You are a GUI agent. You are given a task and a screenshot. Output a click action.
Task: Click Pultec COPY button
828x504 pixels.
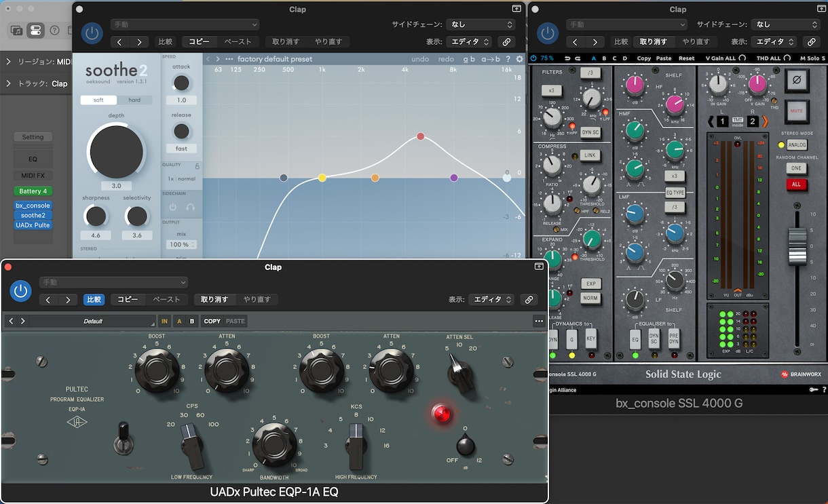(212, 321)
